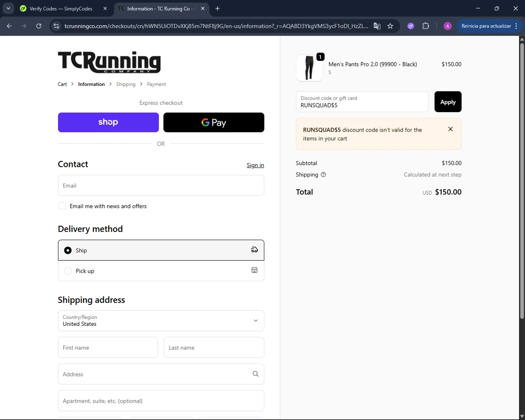Image resolution: width=525 pixels, height=420 pixels.
Task: Click the TC Running Company logo
Action: click(109, 62)
